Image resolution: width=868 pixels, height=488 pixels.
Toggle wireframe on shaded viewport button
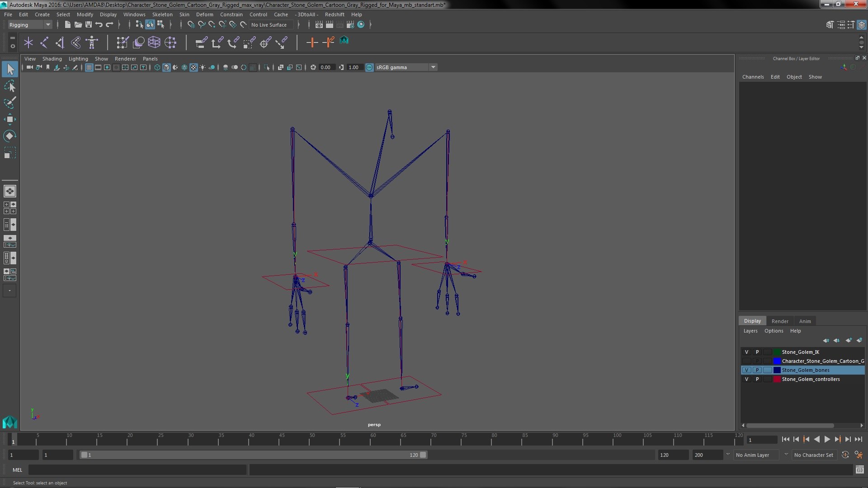[x=184, y=67]
